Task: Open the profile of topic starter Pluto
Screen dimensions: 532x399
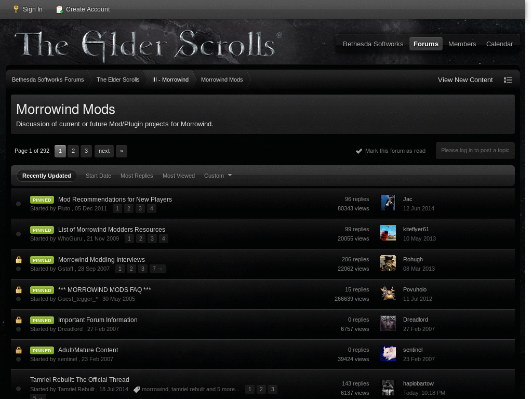Action: tap(64, 209)
